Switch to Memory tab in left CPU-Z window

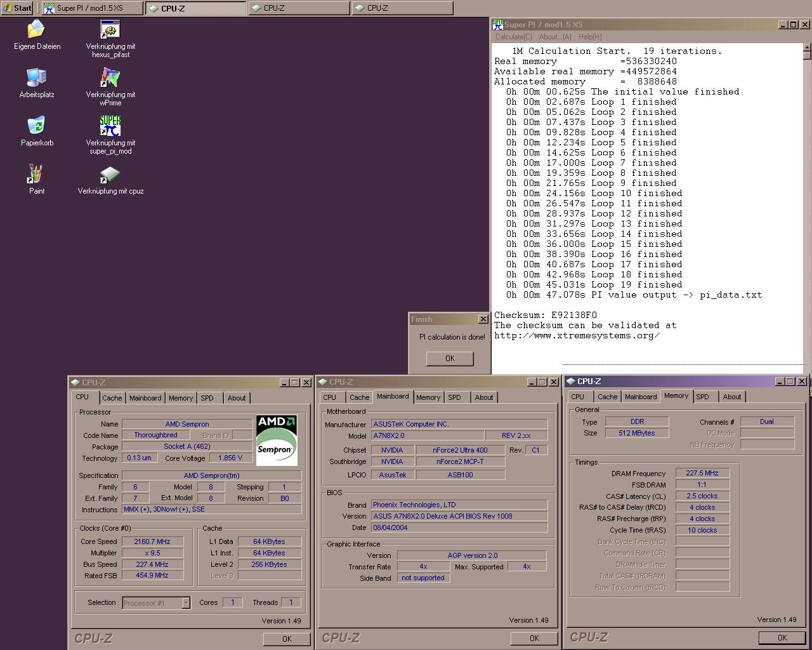point(181,398)
